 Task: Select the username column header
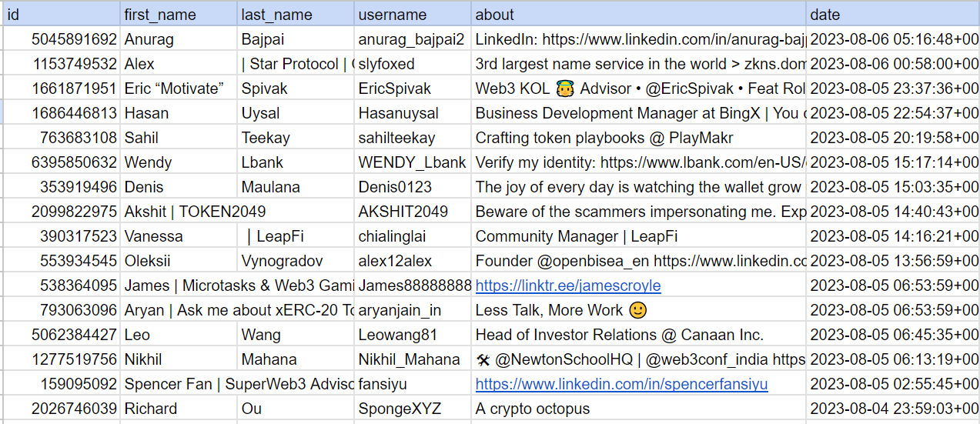click(413, 15)
